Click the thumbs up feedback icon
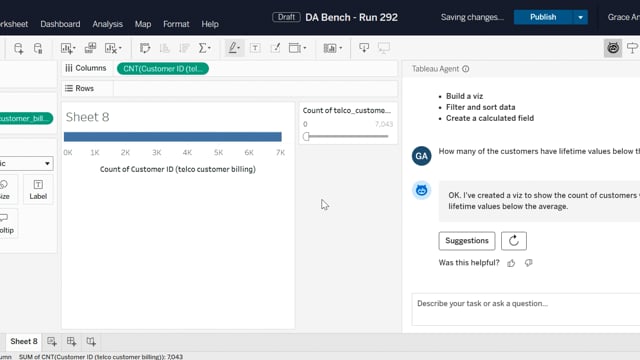This screenshot has height=360, width=640. [511, 263]
